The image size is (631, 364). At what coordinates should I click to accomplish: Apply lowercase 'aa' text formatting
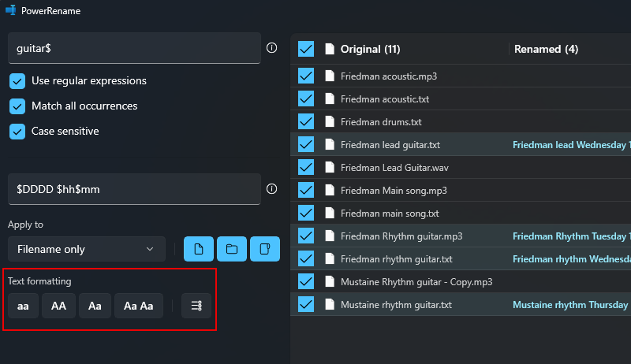tap(23, 306)
